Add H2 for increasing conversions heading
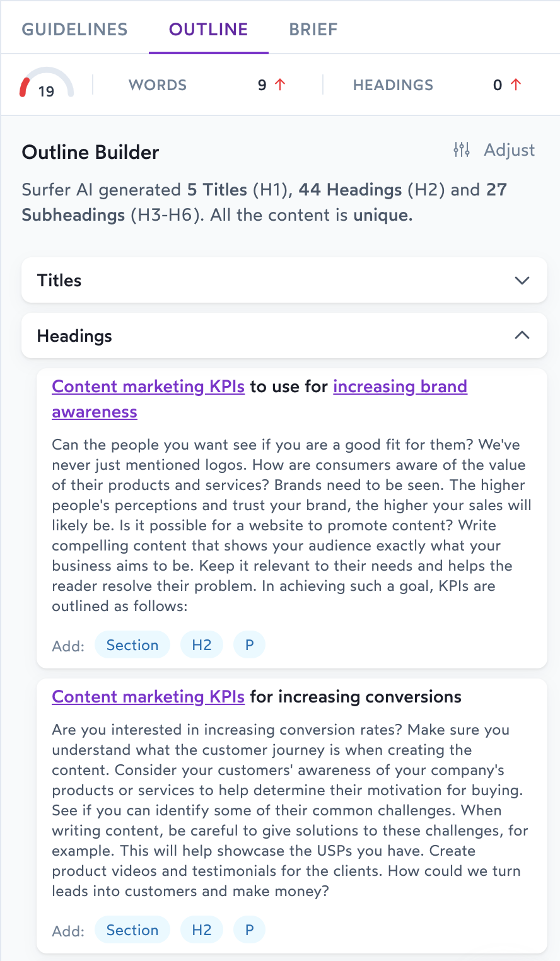This screenshot has height=961, width=560. pos(202,930)
